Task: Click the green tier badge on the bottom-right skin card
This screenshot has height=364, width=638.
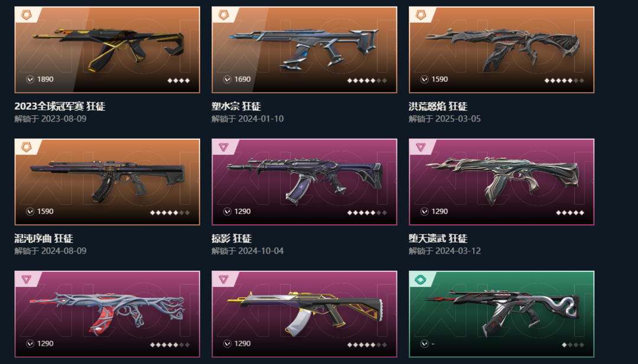Action: 421,279
